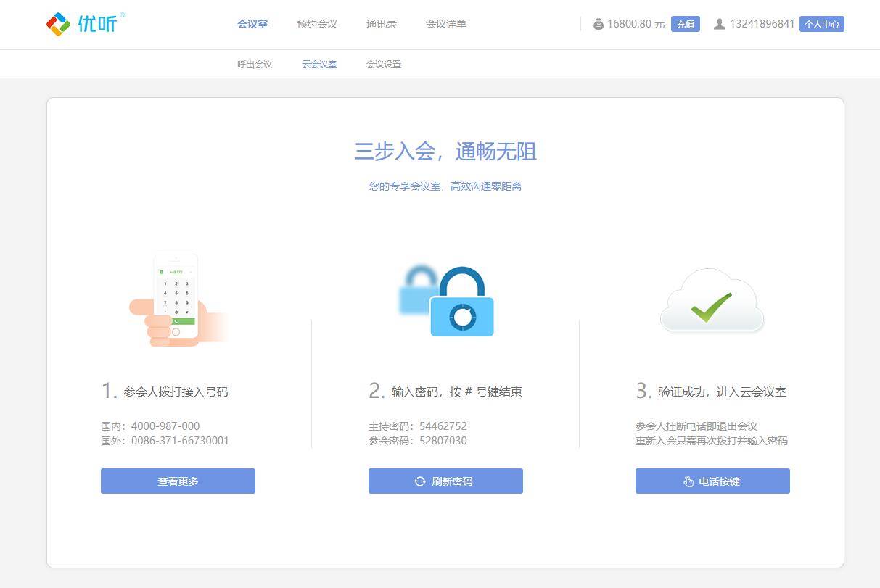Select the 云会议室 sub-tab
This screenshot has height=588, width=880.
pyautogui.click(x=319, y=64)
